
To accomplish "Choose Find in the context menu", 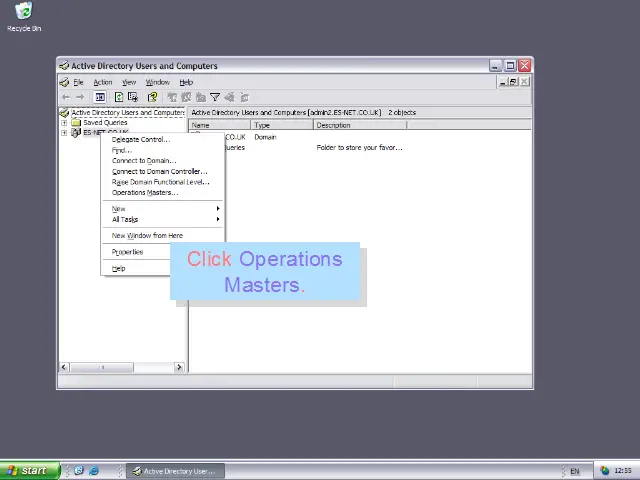I will (163, 150).
